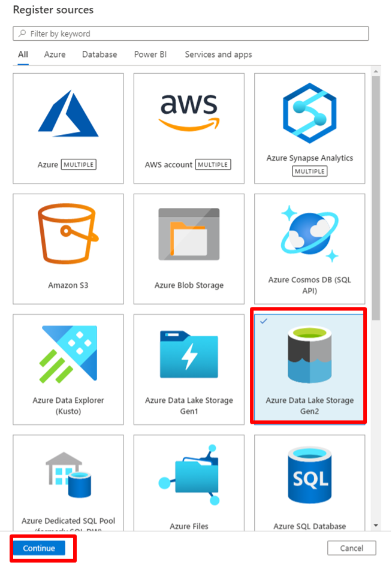
Task: Click the 'Azure Data Explorer (Kusto)' label
Action: (x=68, y=405)
